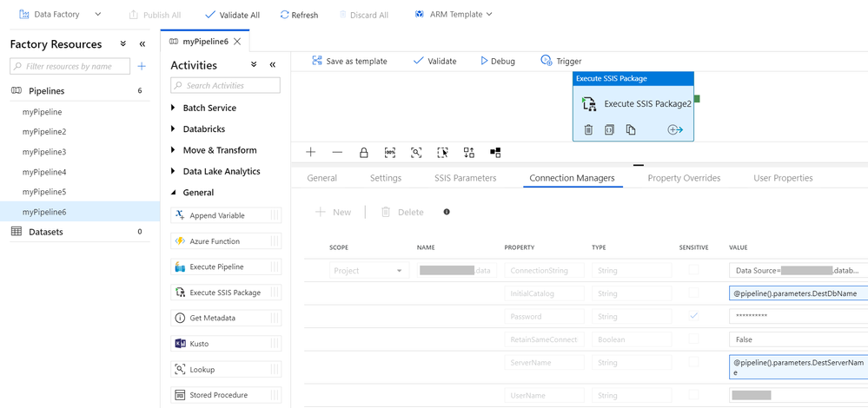The height and width of the screenshot is (408, 868).
Task: Toggle Sensitive checkbox for RetainSameConnect
Action: (x=693, y=339)
